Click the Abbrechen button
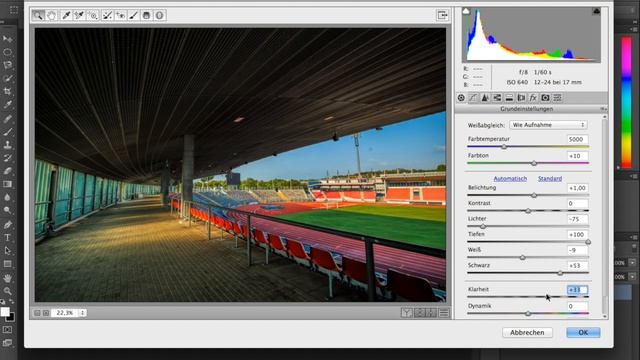 (527, 333)
